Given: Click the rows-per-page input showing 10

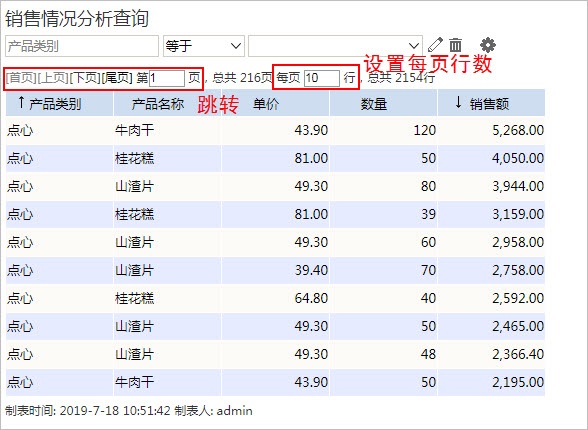Looking at the screenshot, I should pyautogui.click(x=322, y=78).
